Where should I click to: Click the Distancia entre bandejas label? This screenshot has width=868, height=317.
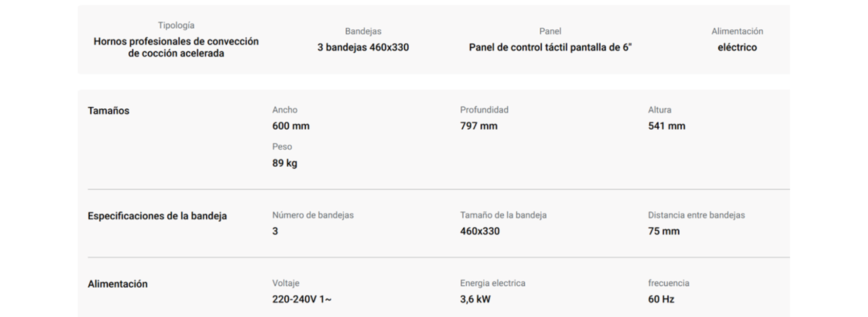click(x=696, y=215)
